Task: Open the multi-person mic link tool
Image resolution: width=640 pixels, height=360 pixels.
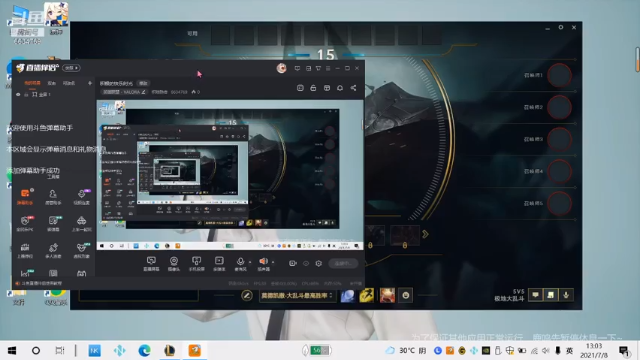Action: tap(53, 250)
